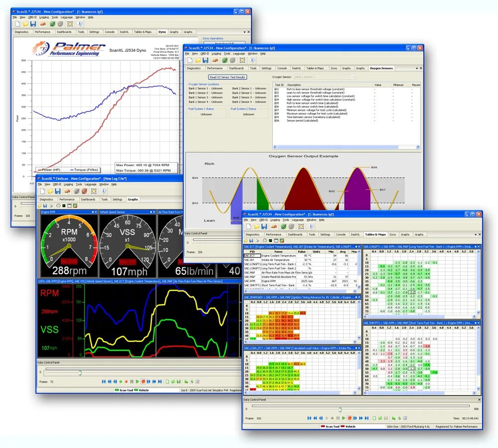Click Save disk icon in Dyno window toolbar

[33, 24]
